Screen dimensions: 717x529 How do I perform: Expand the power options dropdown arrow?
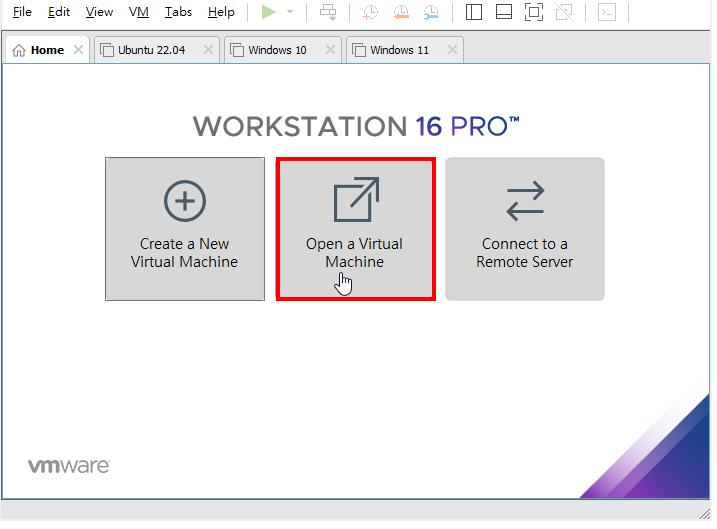point(290,12)
